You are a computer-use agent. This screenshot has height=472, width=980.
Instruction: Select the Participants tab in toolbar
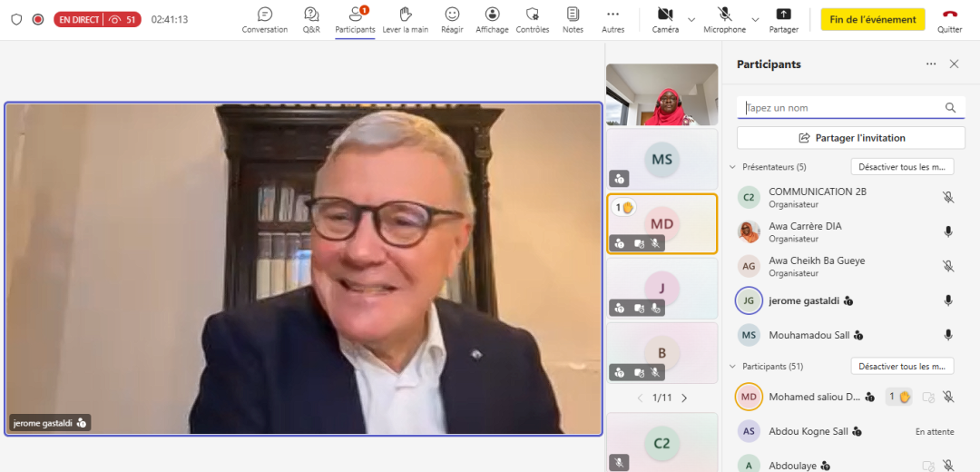coord(355,19)
